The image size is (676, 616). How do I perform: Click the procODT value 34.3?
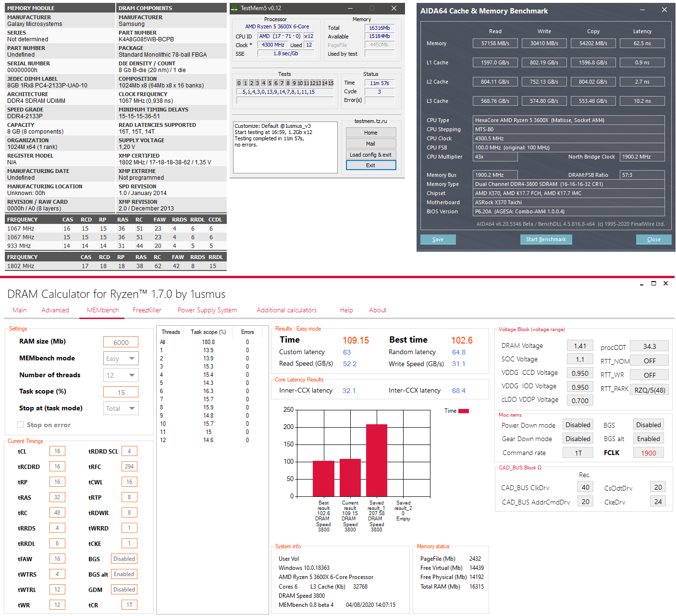(650, 346)
